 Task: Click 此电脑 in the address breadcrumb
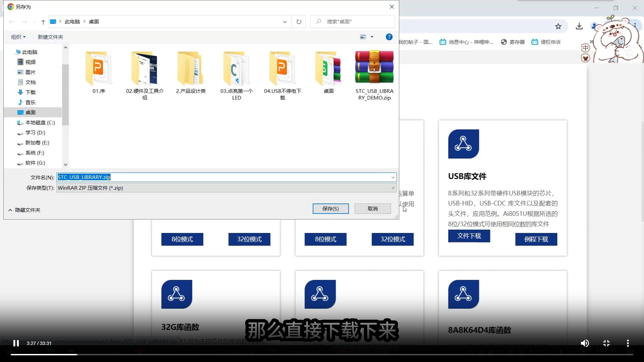click(x=72, y=22)
